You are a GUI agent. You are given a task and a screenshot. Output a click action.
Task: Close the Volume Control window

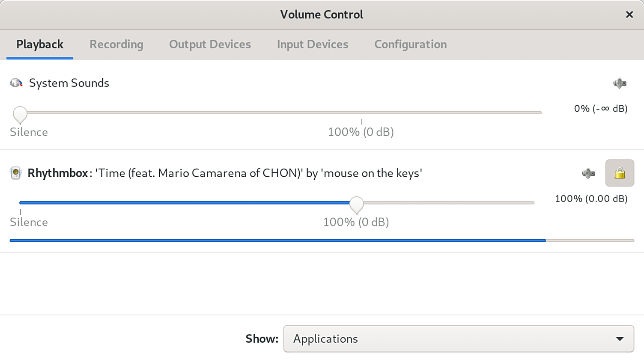point(629,15)
